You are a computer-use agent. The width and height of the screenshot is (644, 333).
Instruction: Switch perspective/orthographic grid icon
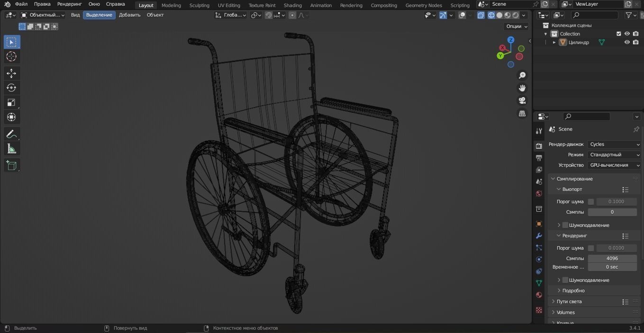[x=522, y=114]
